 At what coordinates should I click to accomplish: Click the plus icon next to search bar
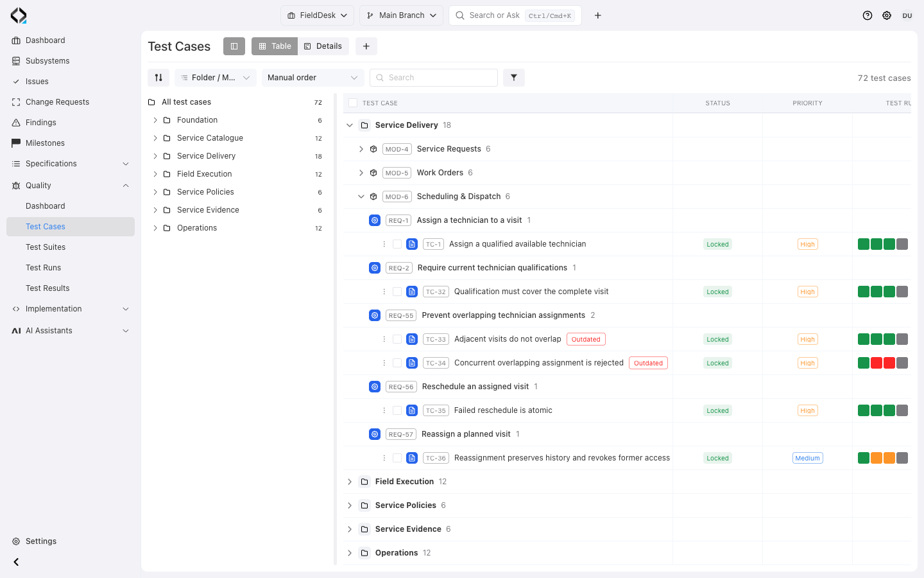(598, 15)
